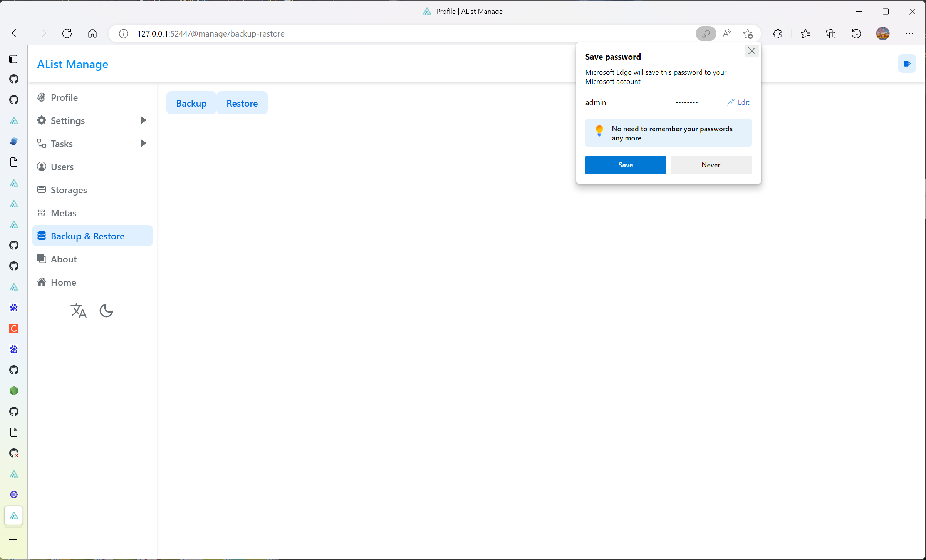The width and height of the screenshot is (926, 560).
Task: Click the Settings gear icon
Action: pyautogui.click(x=42, y=120)
